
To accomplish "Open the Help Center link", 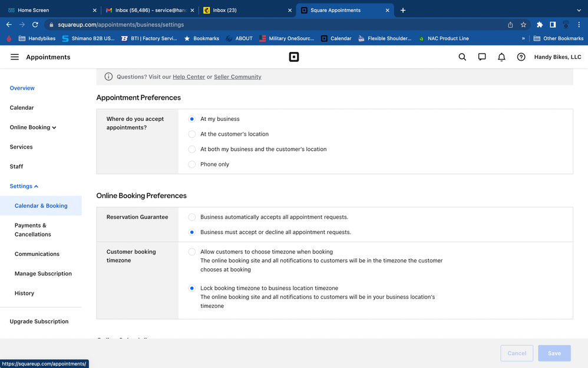I will point(189,77).
